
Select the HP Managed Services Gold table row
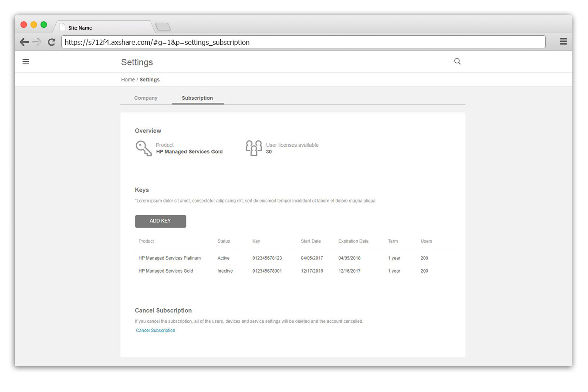[293, 271]
